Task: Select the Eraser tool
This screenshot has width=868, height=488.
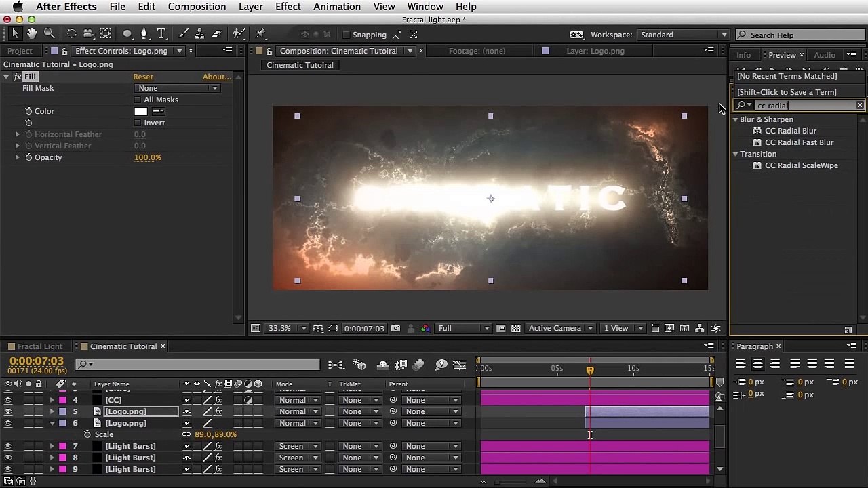Action: point(216,33)
